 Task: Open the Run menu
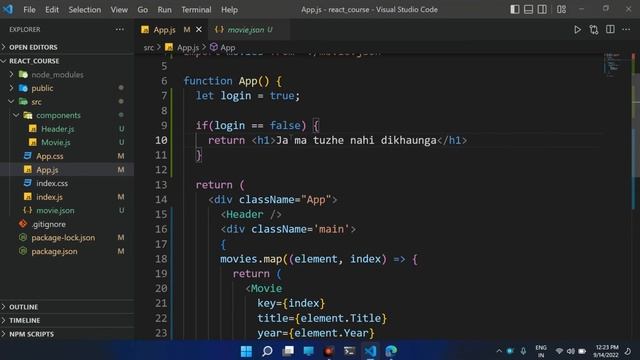tap(164, 9)
